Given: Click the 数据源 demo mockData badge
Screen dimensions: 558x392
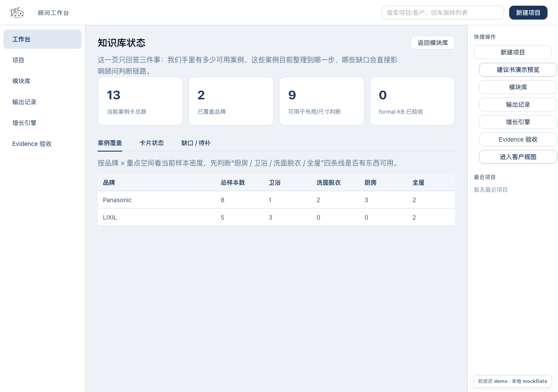Looking at the screenshot, I should click(x=513, y=381).
